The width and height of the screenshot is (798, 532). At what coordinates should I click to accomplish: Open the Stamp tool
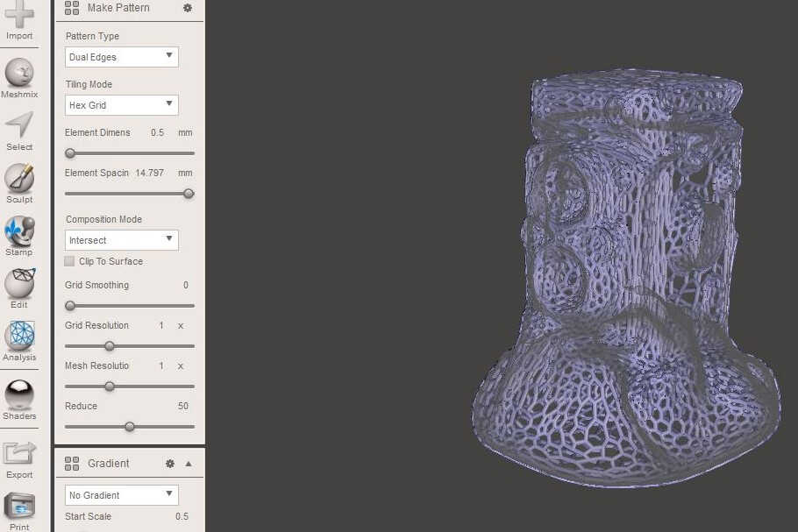(19, 230)
